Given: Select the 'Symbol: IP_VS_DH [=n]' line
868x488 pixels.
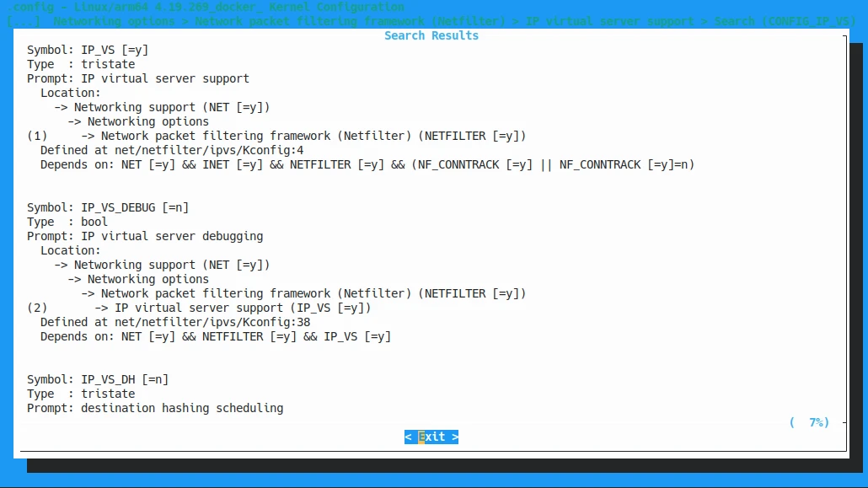Looking at the screenshot, I should point(97,379).
